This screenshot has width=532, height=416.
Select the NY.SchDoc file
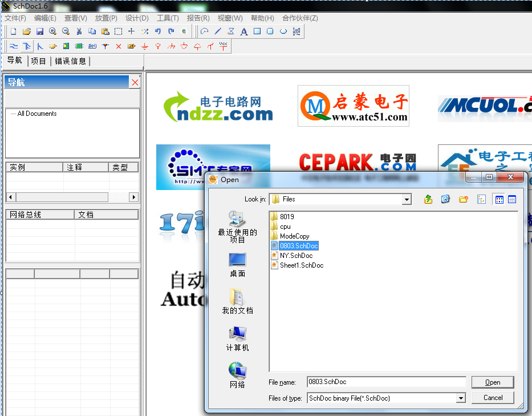coord(296,256)
